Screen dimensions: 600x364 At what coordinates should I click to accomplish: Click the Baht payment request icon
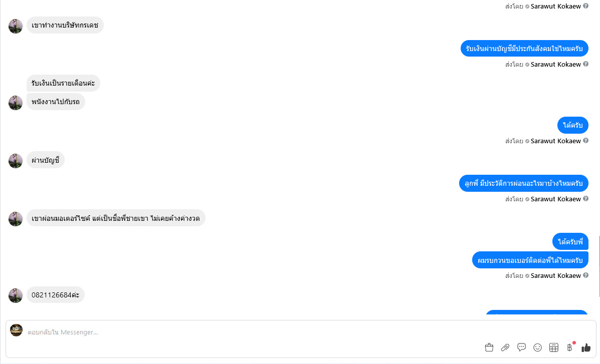pos(570,347)
